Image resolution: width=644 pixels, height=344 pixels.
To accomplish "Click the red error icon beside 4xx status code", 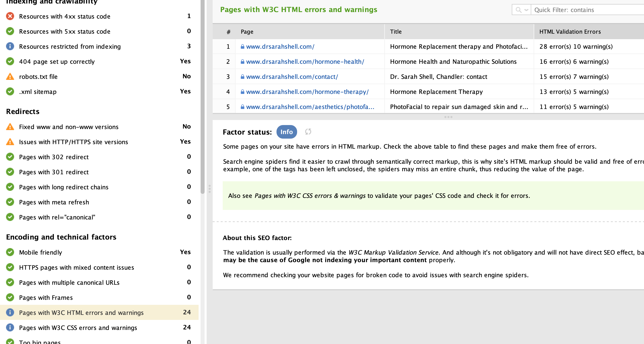I will (x=10, y=16).
